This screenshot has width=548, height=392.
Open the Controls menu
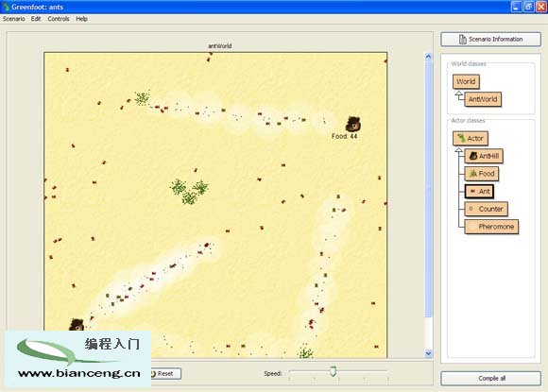pyautogui.click(x=59, y=19)
